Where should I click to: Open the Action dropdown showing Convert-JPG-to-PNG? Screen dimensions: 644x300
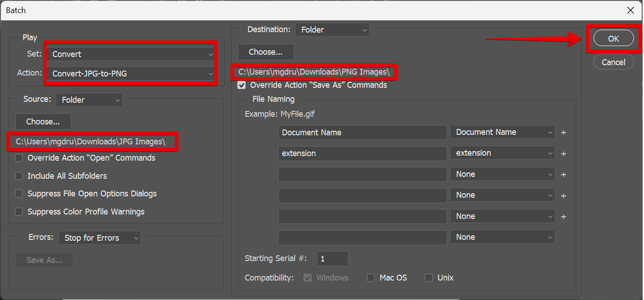coord(131,73)
